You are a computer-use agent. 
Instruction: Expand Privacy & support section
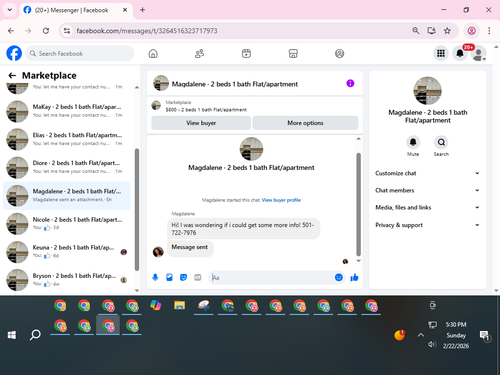[x=427, y=225]
